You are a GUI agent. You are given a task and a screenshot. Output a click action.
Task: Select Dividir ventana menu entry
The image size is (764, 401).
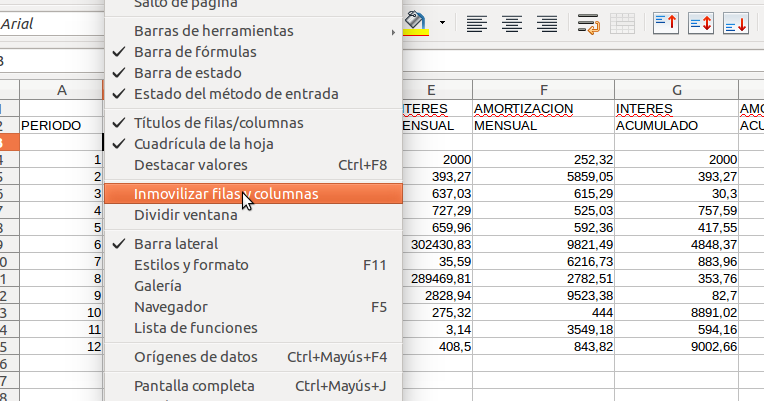253,215
